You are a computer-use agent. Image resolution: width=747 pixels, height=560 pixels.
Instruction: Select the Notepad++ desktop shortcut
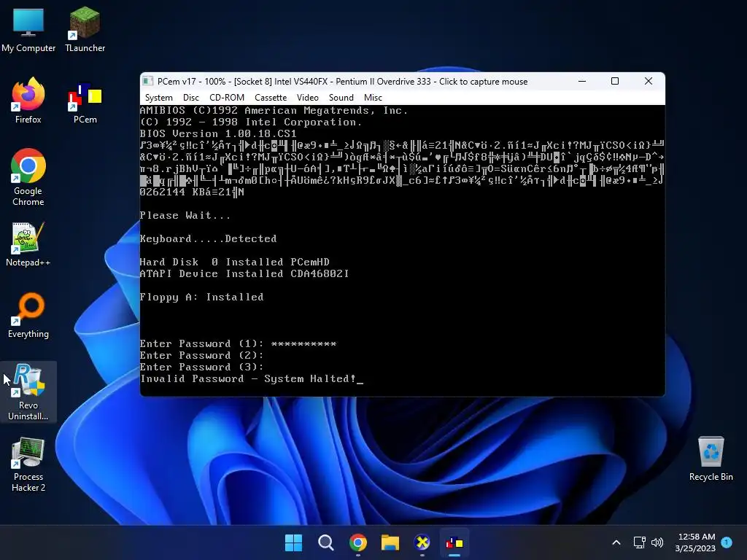tap(28, 244)
